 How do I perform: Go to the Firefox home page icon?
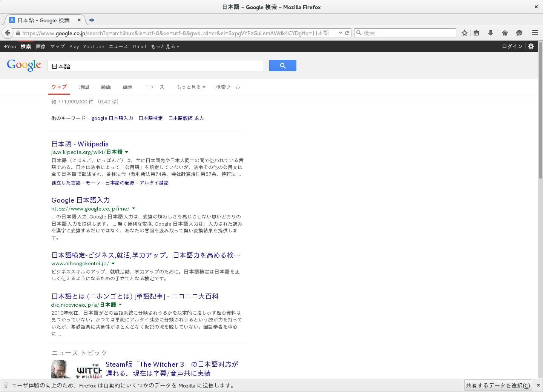point(505,33)
